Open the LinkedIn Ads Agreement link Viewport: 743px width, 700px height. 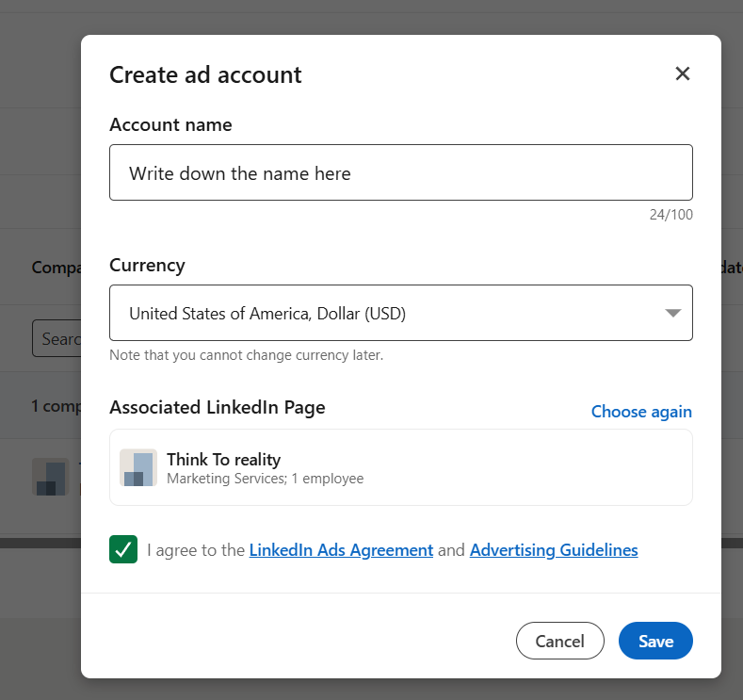341,550
